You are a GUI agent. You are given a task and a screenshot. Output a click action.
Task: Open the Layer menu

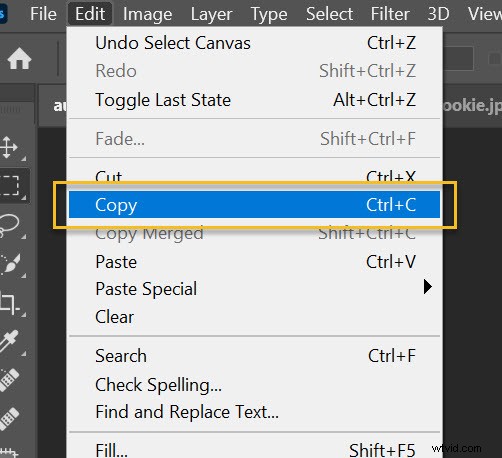tap(211, 14)
